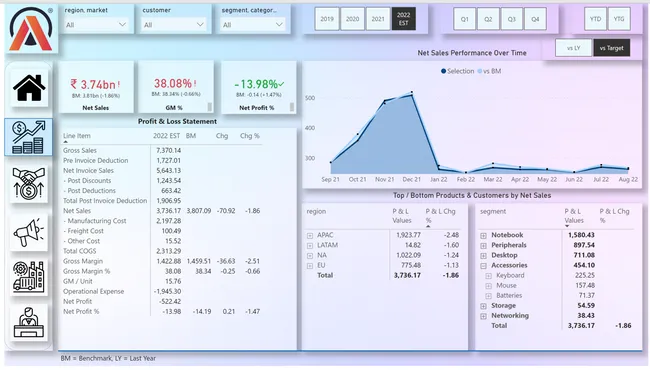Open the Home page icon
The height and width of the screenshot is (370, 650).
click(29, 88)
